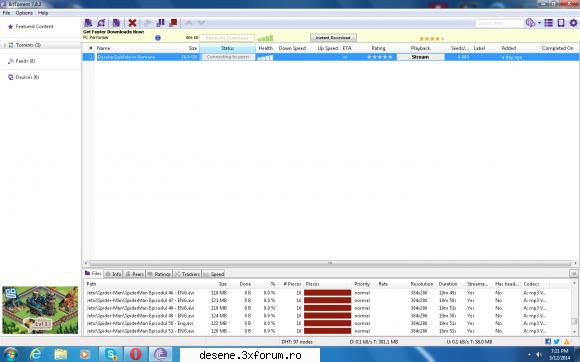Switch to the Info tab

click(x=114, y=274)
